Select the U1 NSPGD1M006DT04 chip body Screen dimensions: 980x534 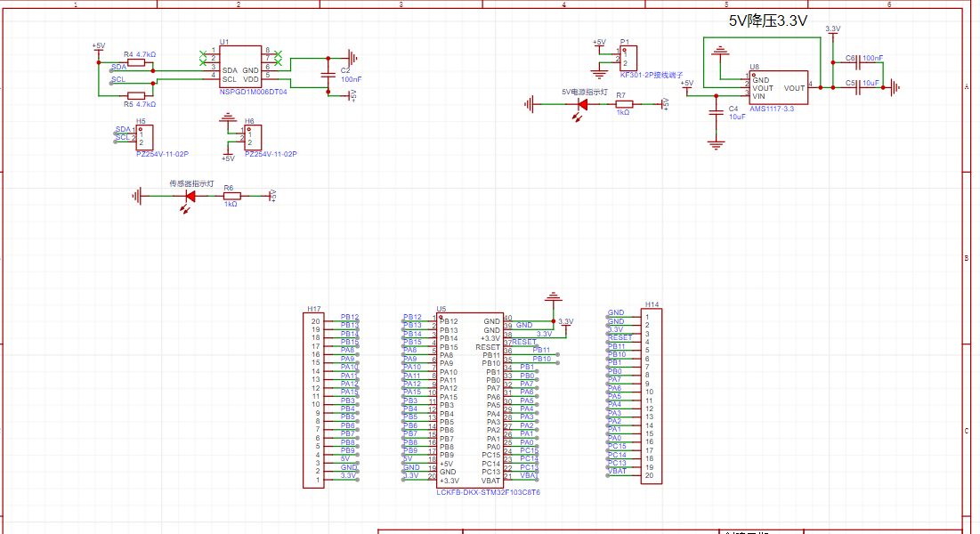click(240, 69)
